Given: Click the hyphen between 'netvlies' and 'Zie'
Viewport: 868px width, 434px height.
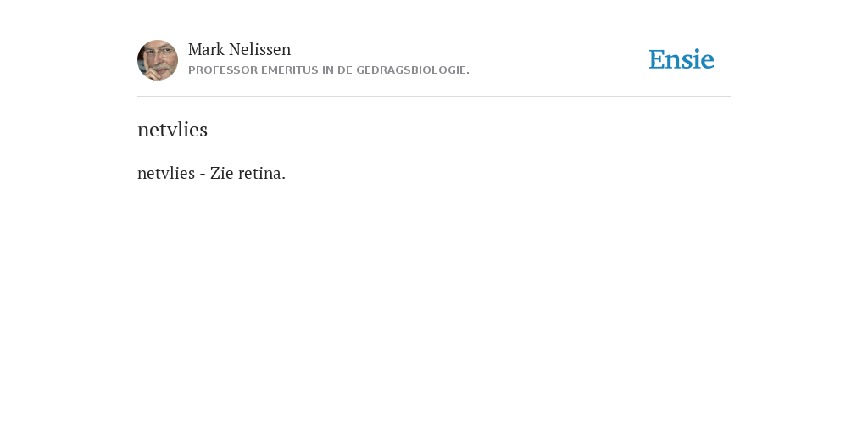Looking at the screenshot, I should 203,175.
